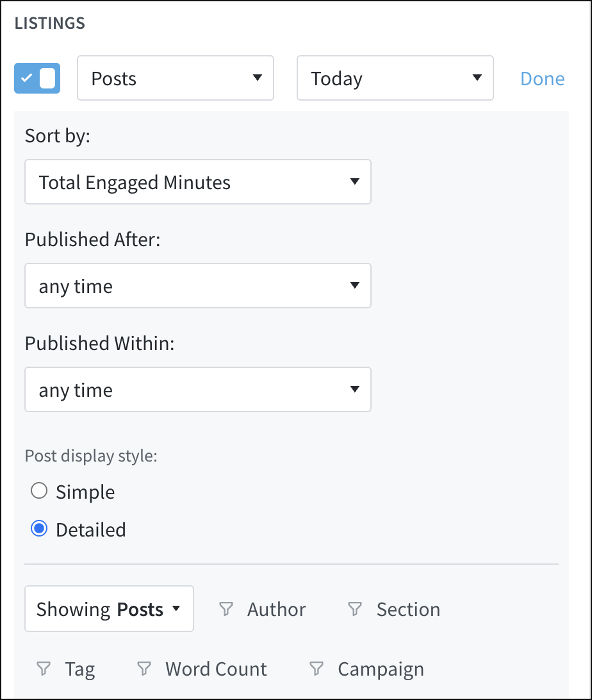The height and width of the screenshot is (700, 592).
Task: Click the funnel icon next to Tag
Action: [44, 669]
